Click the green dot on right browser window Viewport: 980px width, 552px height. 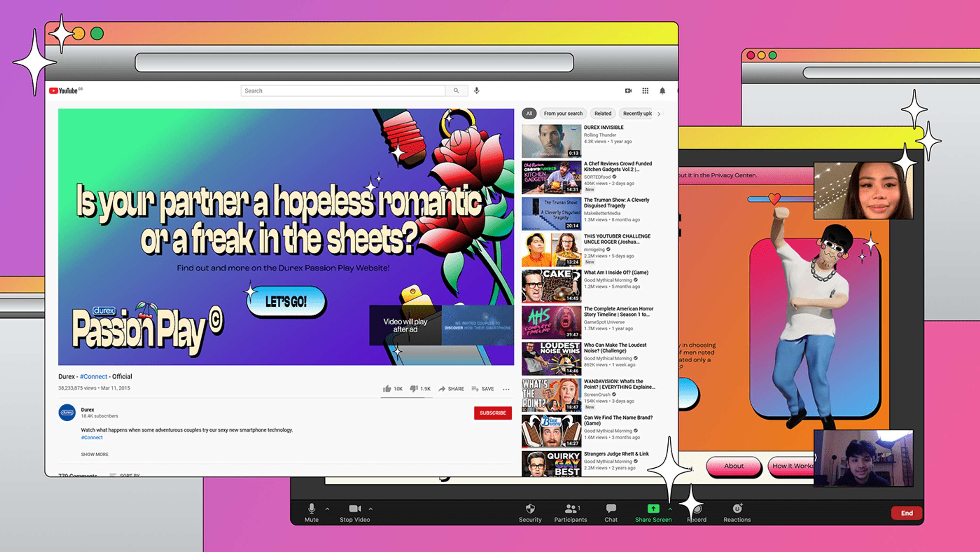point(772,55)
